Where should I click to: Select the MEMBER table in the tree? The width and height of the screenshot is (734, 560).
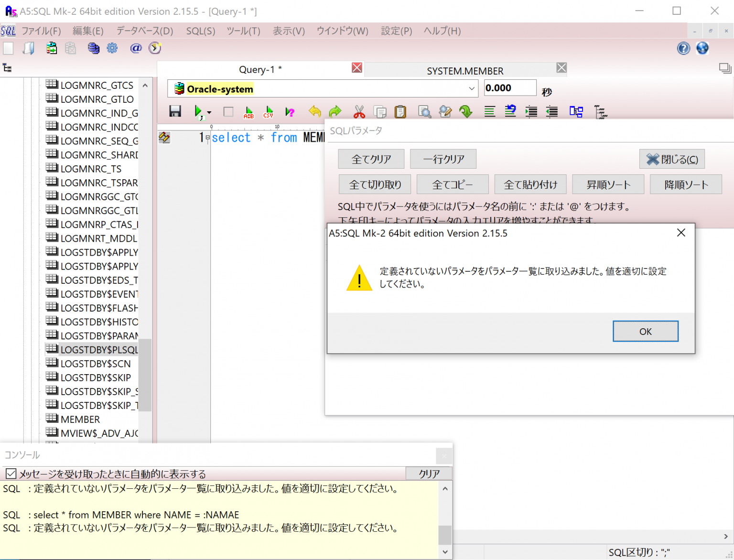tap(80, 419)
